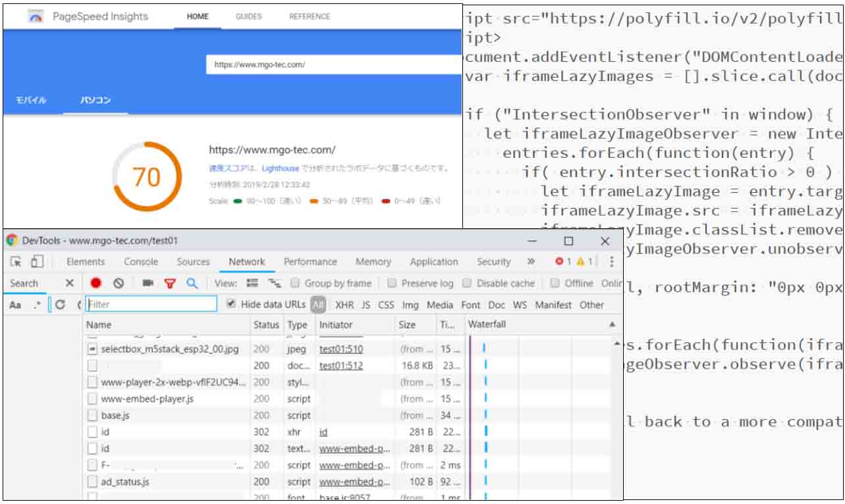845x504 pixels.
Task: Open the Console tab in DevTools
Action: click(141, 262)
